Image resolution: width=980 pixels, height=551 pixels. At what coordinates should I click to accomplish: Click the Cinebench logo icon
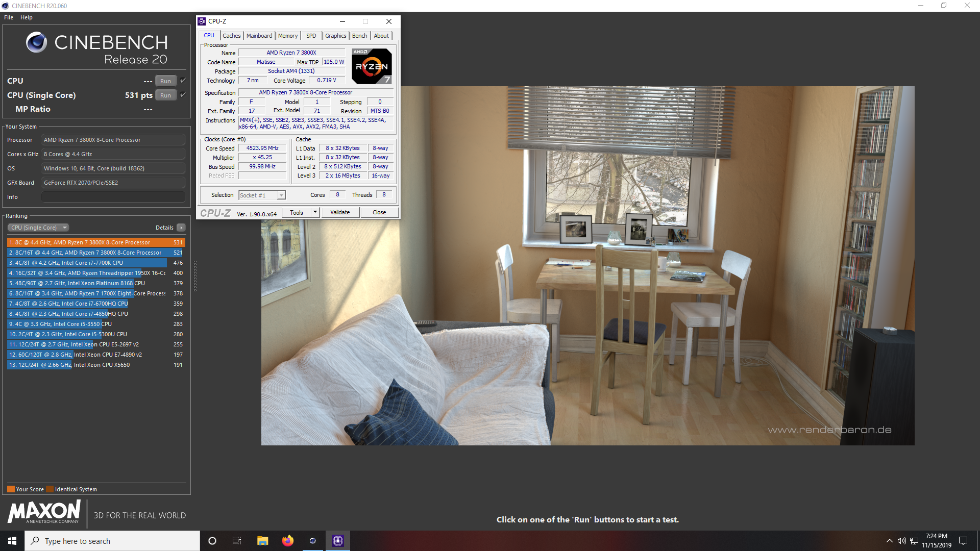[x=36, y=42]
